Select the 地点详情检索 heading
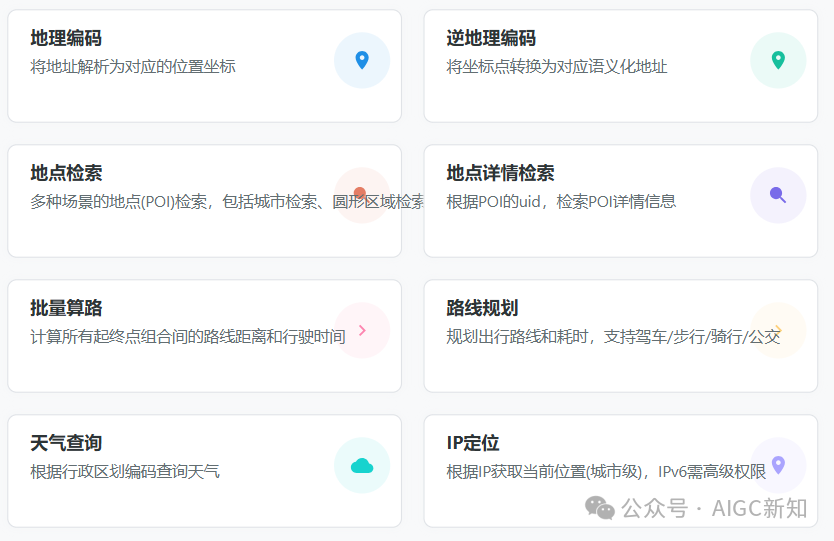 pos(500,173)
